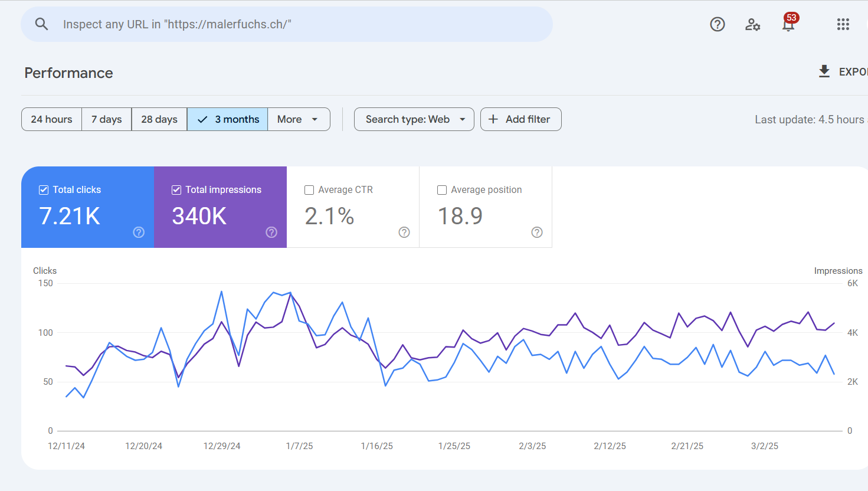Click help icon on Total impressions card
The height and width of the screenshot is (491, 868).
click(x=271, y=232)
